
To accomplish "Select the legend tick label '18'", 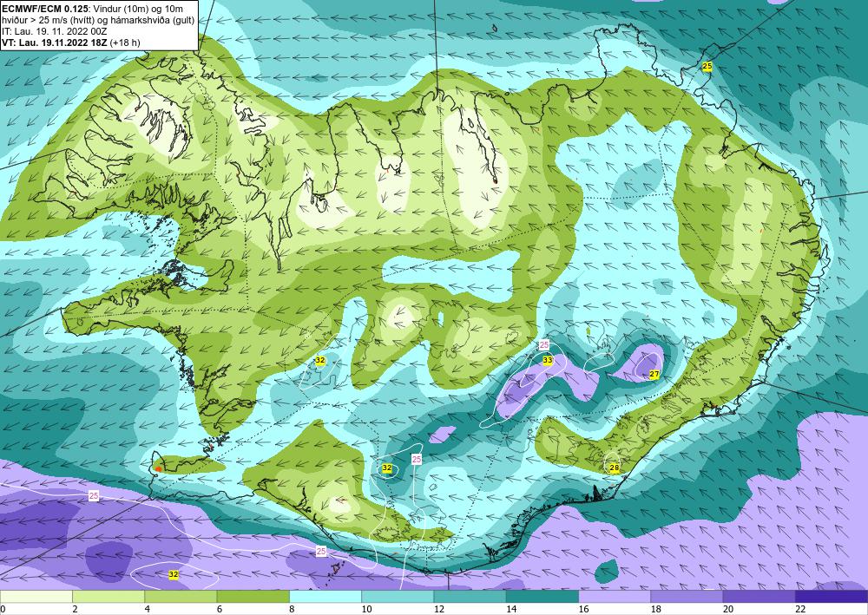I will [656, 609].
